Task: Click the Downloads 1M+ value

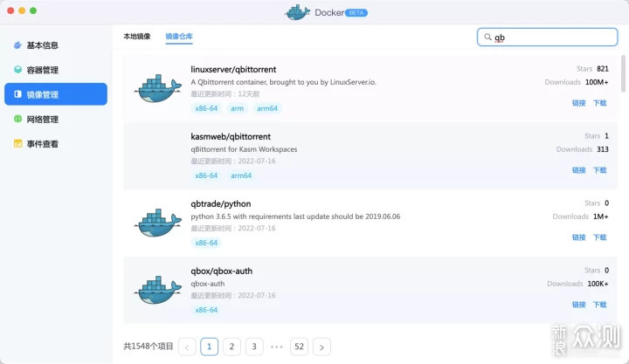Action: pyautogui.click(x=600, y=216)
